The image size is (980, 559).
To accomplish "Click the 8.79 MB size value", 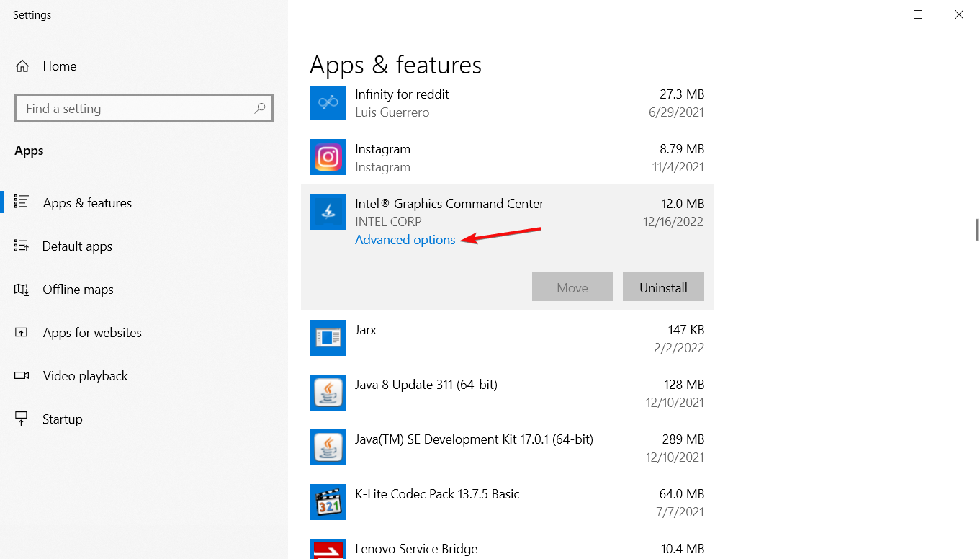I will point(682,149).
